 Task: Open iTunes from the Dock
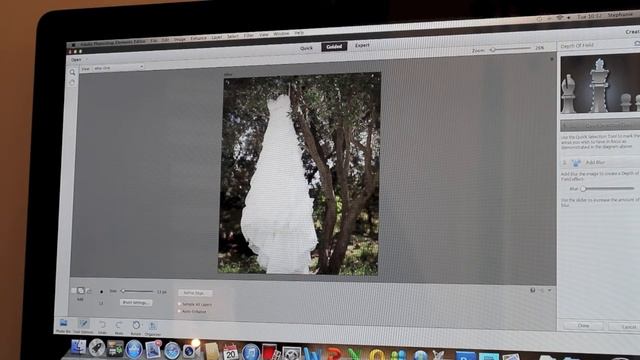[251, 353]
